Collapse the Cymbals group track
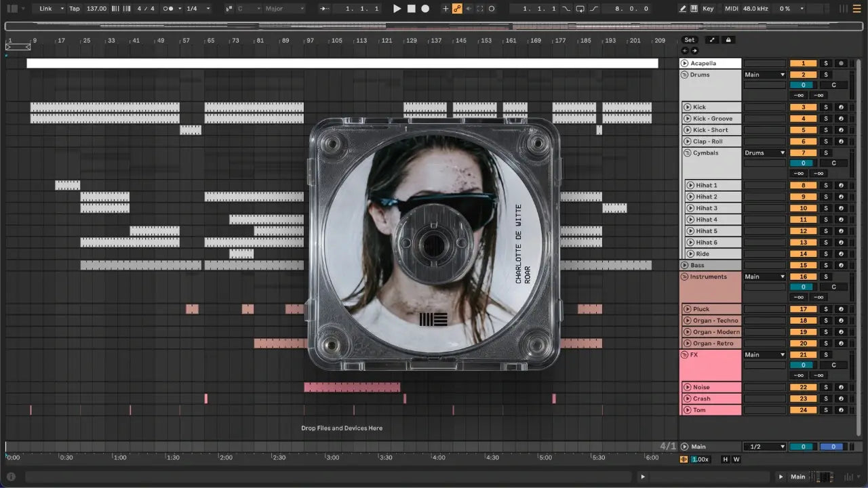Image resolution: width=868 pixels, height=488 pixels. coord(687,153)
